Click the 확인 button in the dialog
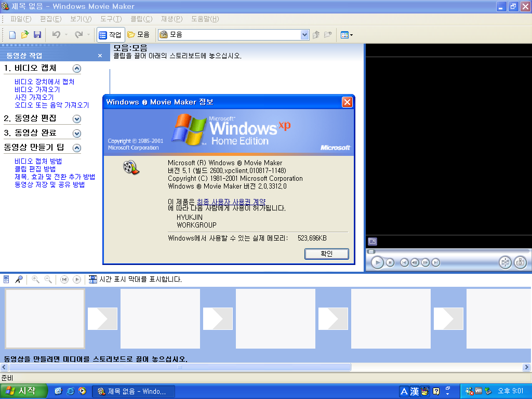The height and width of the screenshot is (399, 532). pyautogui.click(x=326, y=254)
